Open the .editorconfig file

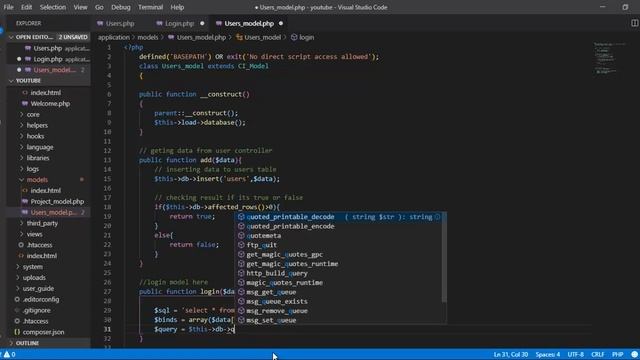point(41,300)
